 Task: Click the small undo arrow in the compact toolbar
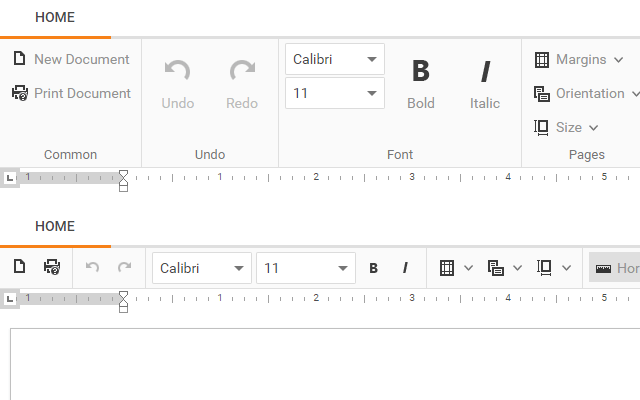coord(93,267)
